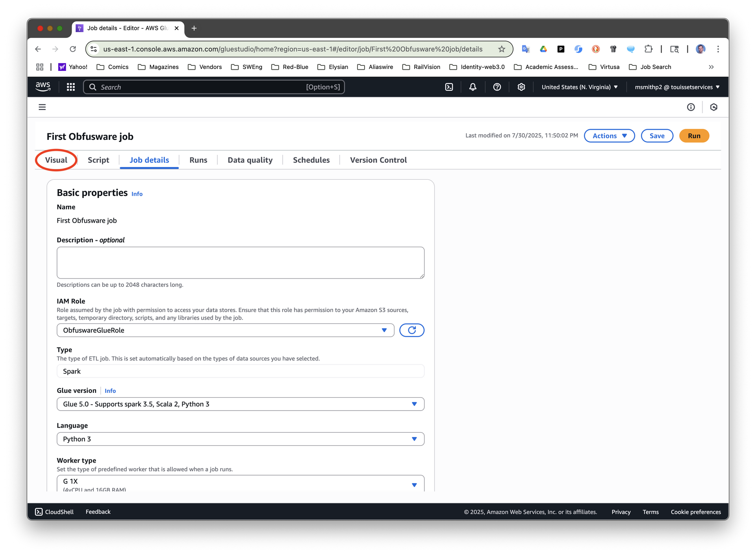The width and height of the screenshot is (756, 556).
Task: Open the Basic properties Info link
Action: click(x=137, y=194)
